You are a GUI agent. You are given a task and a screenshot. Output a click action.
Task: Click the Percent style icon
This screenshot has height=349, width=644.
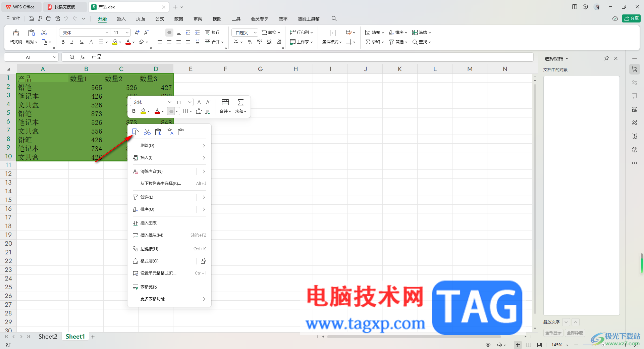point(250,42)
